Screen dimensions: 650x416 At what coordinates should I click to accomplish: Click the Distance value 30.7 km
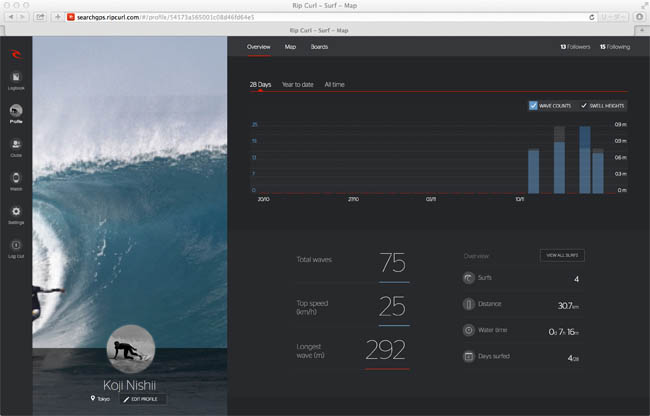(568, 306)
